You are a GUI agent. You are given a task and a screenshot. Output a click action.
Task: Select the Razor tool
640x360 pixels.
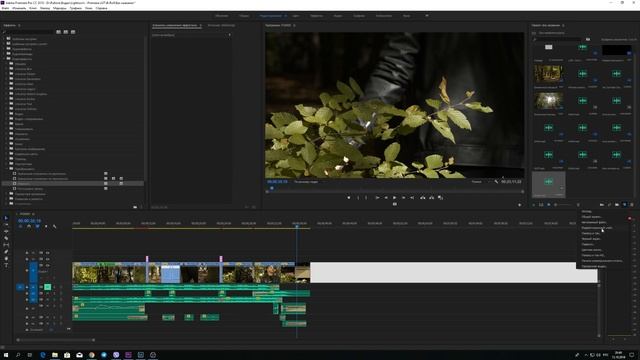[6, 238]
